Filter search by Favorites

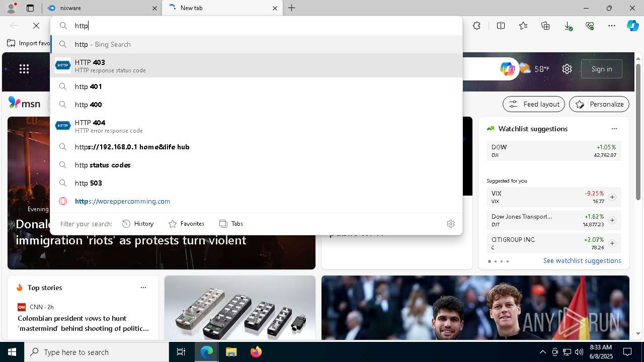pyautogui.click(x=186, y=224)
